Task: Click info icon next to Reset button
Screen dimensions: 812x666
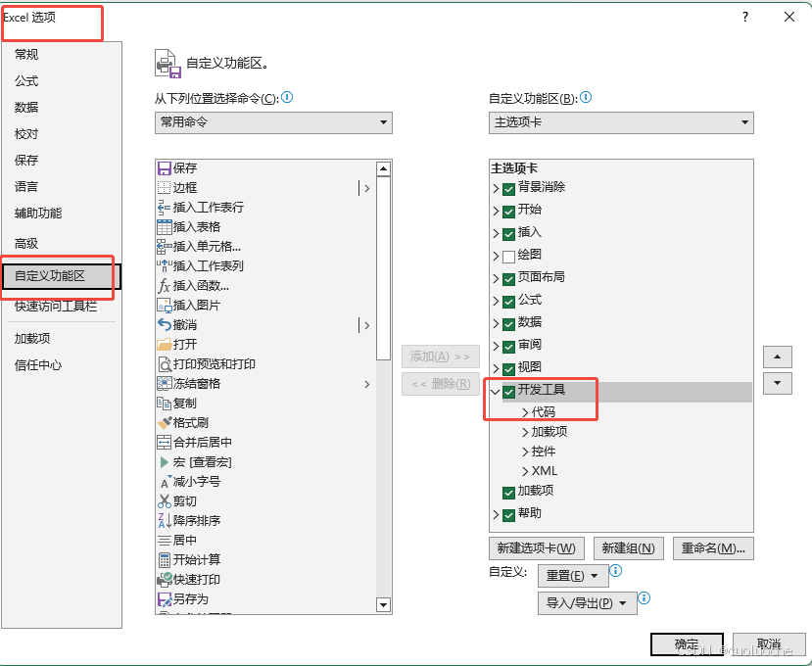Action: 616,571
